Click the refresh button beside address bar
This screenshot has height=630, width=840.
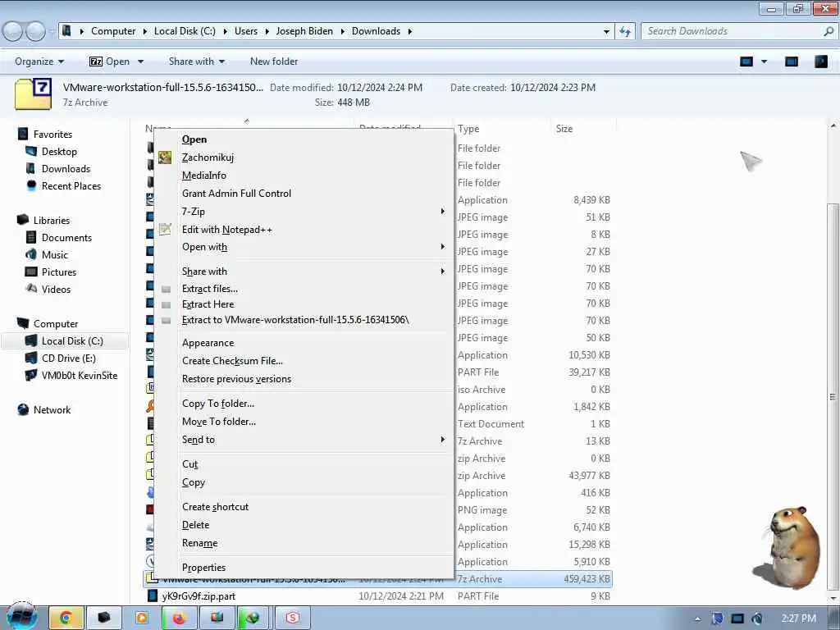pos(625,31)
